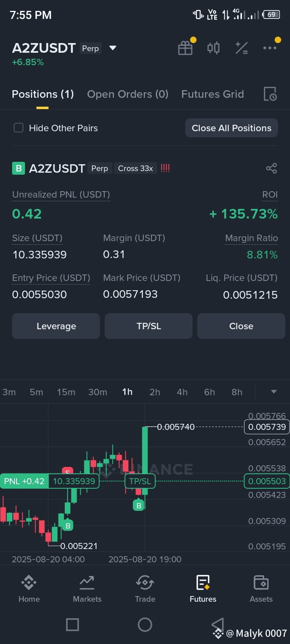Tap the red ADL risk indicator bars
Screen dimensions: 290x644
pyautogui.click(x=165, y=168)
